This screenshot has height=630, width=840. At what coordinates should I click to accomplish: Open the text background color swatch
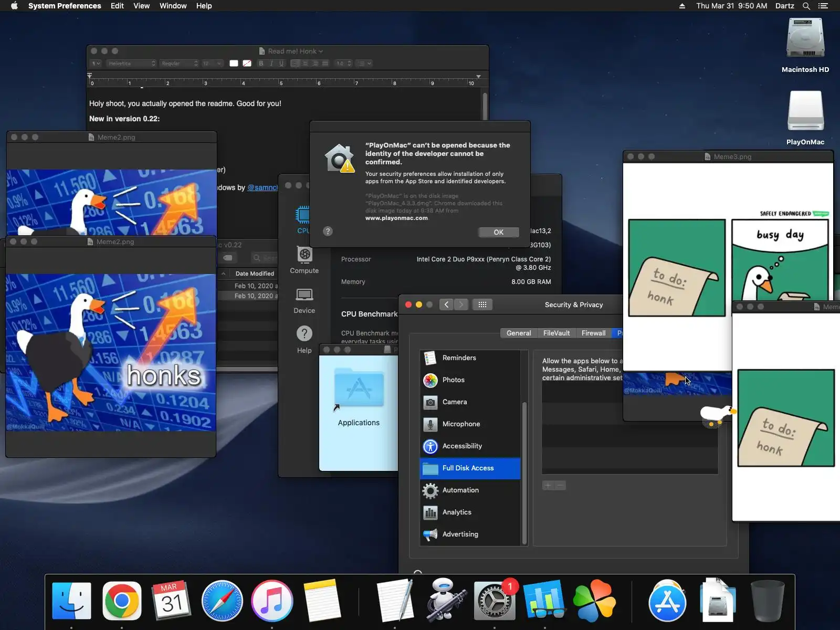click(247, 64)
